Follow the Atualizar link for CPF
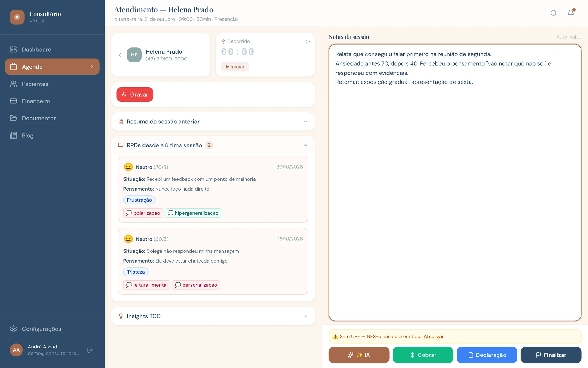 434,336
